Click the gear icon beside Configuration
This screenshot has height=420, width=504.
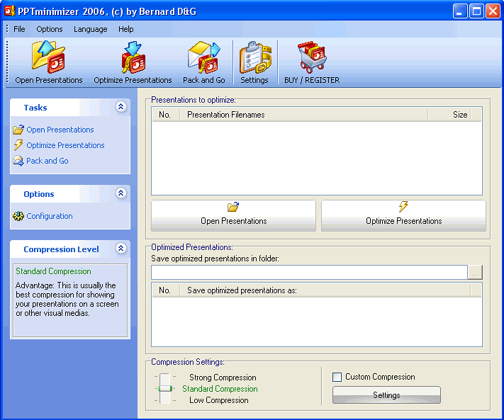(18, 216)
